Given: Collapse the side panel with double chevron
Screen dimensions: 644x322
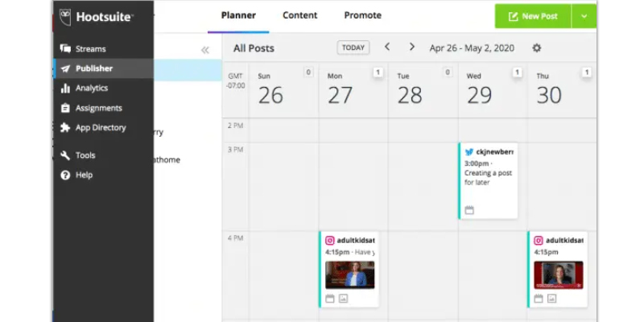Looking at the screenshot, I should [204, 50].
